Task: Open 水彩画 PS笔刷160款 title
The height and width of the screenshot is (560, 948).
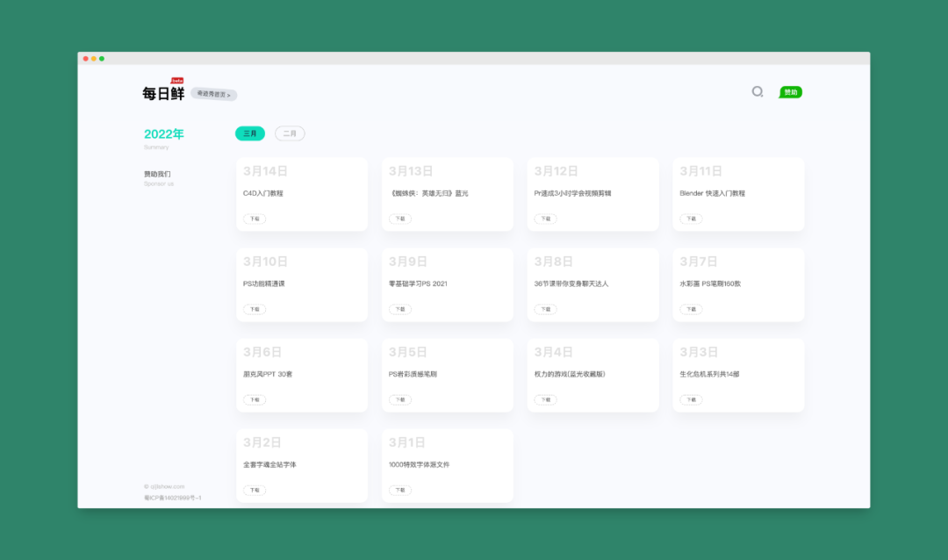Action: tap(710, 284)
